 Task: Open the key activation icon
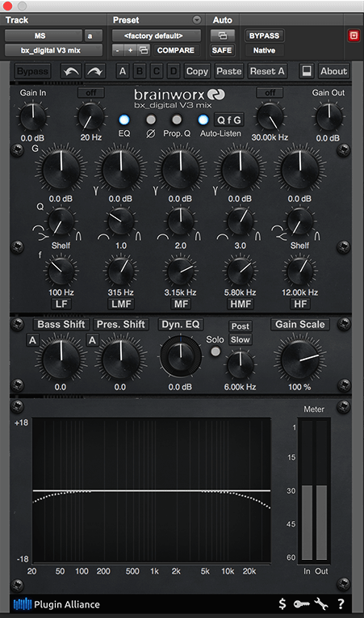point(300,603)
